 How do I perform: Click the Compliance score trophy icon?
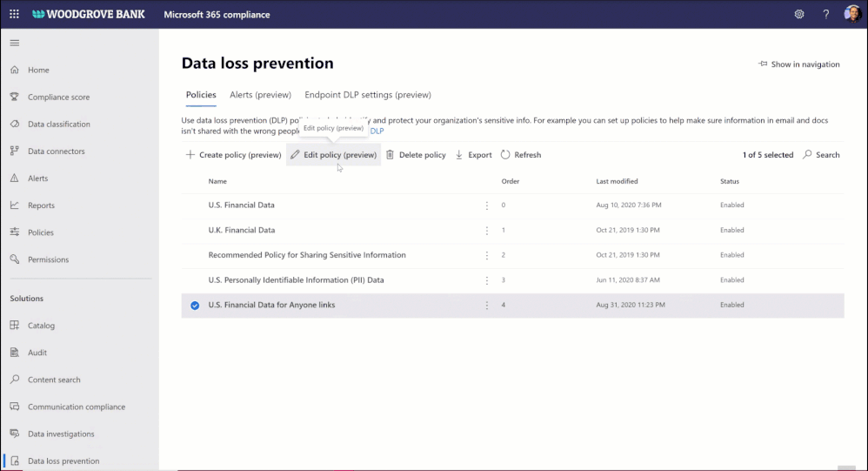coord(15,97)
